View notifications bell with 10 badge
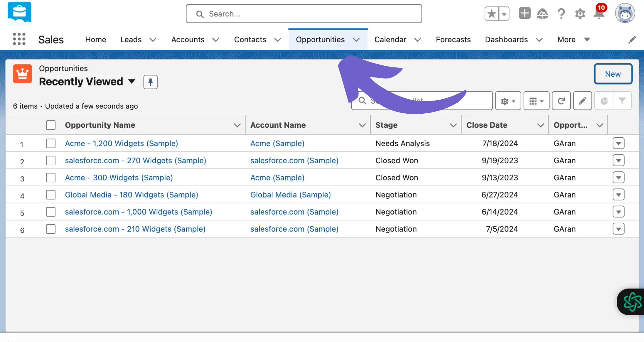The height and width of the screenshot is (342, 644). 599,13
